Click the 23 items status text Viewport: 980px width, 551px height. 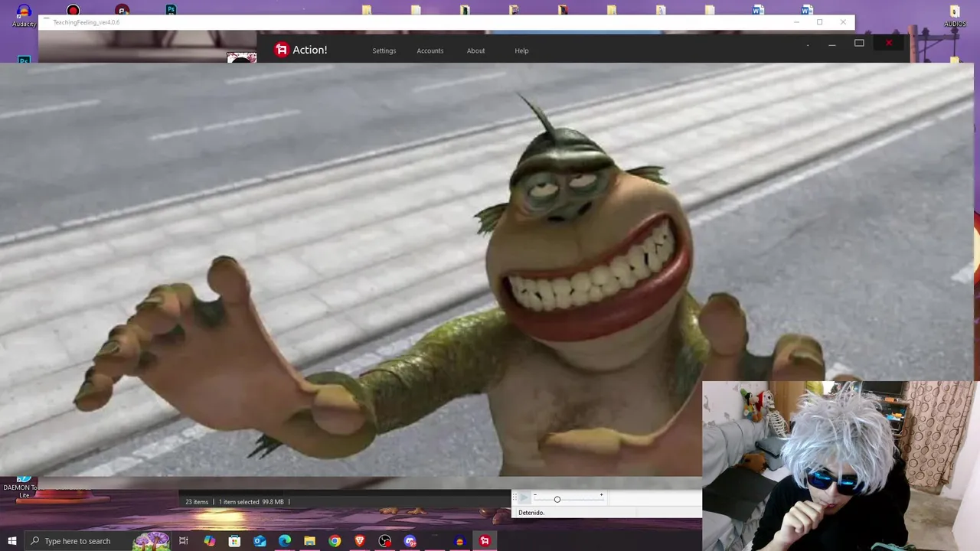click(x=197, y=502)
